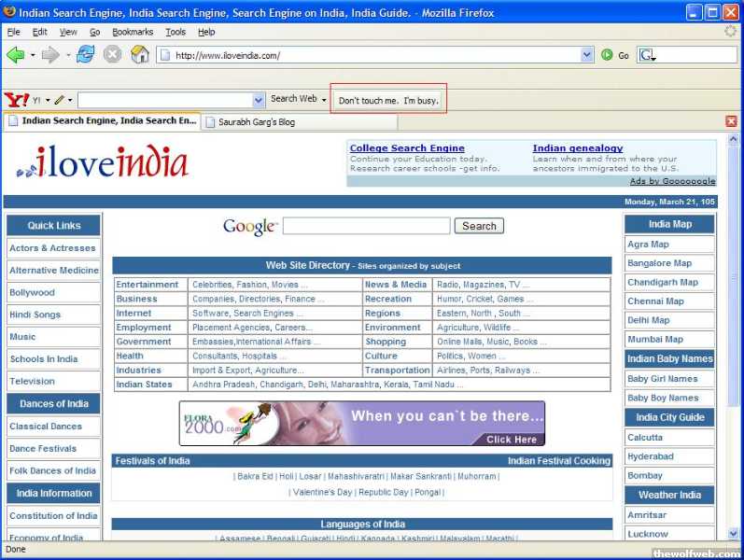Click the Forward arrow button
Image resolution: width=744 pixels, height=560 pixels.
(x=49, y=55)
